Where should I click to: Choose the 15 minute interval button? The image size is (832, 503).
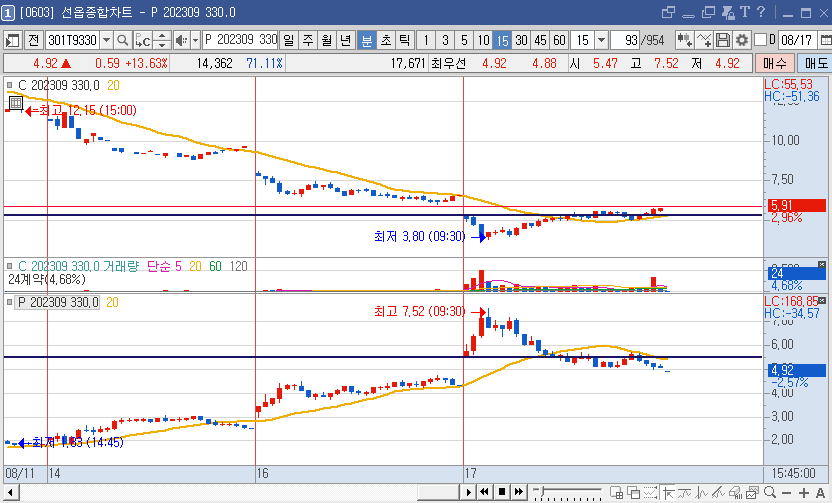(502, 40)
